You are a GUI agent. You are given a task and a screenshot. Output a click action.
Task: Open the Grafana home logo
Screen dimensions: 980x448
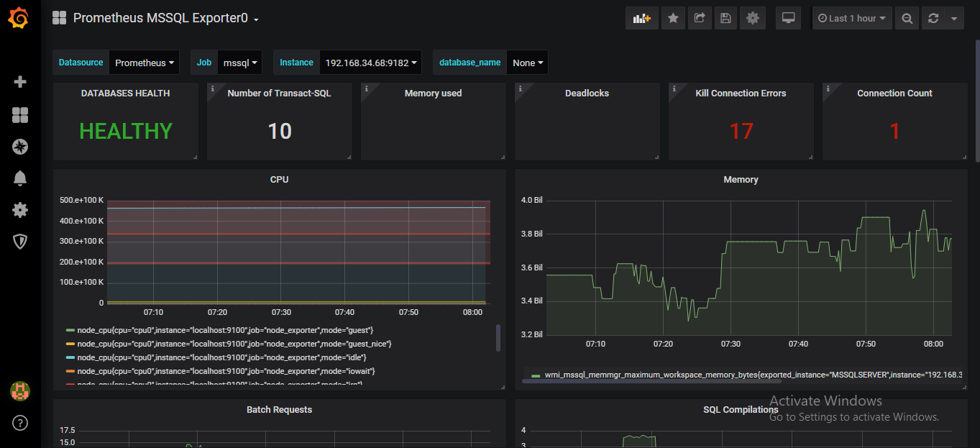pyautogui.click(x=19, y=18)
